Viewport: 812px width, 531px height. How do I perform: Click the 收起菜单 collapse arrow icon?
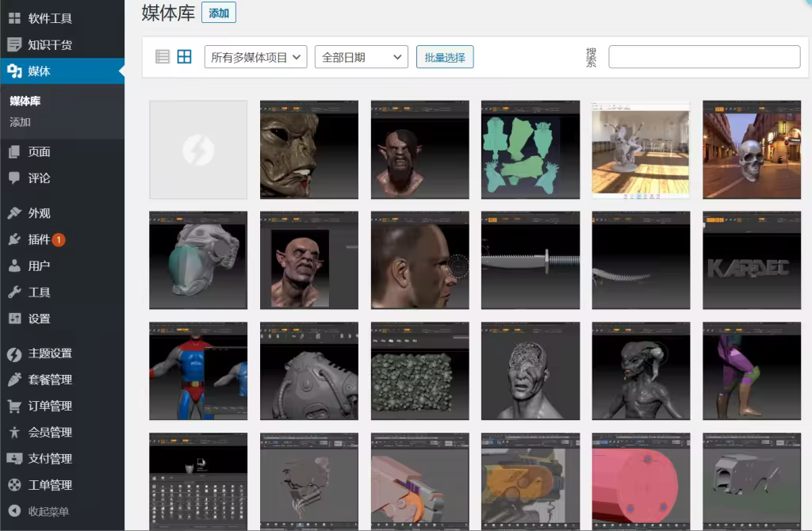click(x=14, y=511)
